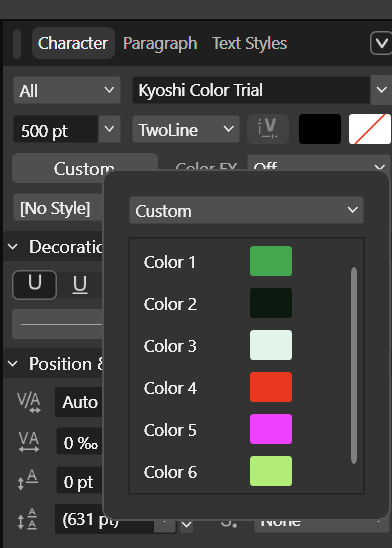The image size is (392, 548).
Task: Select the Color 4 red swatch
Action: tap(271, 387)
